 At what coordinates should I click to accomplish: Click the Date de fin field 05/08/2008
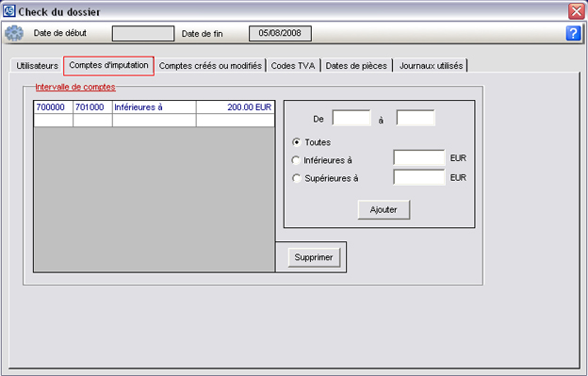[280, 33]
